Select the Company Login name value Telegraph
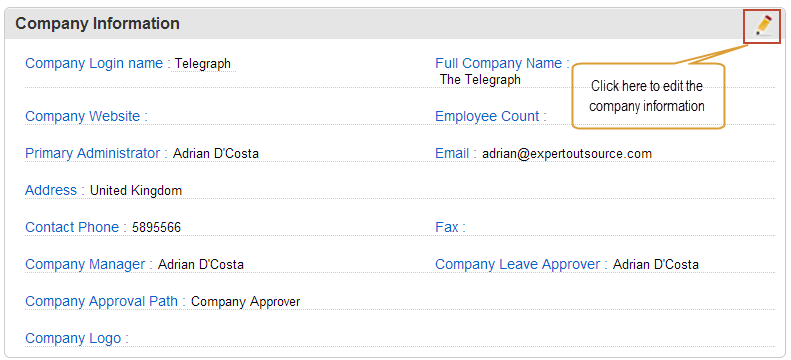This screenshot has width=791, height=360. click(x=203, y=64)
